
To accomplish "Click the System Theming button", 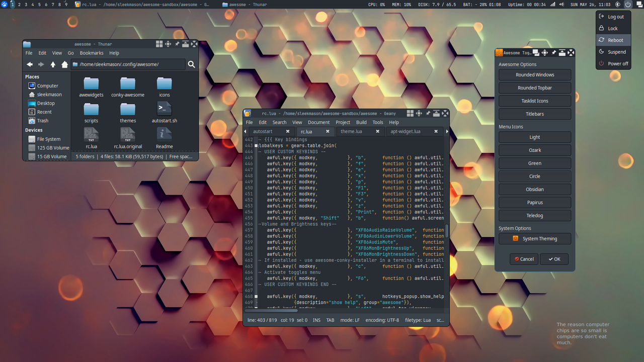I will (x=535, y=239).
